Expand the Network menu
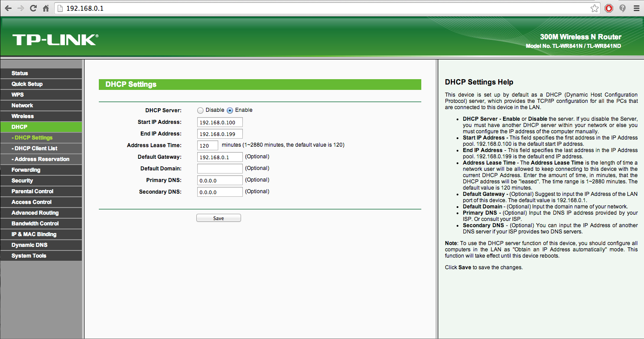Image resolution: width=644 pixels, height=339 pixels. tap(41, 106)
